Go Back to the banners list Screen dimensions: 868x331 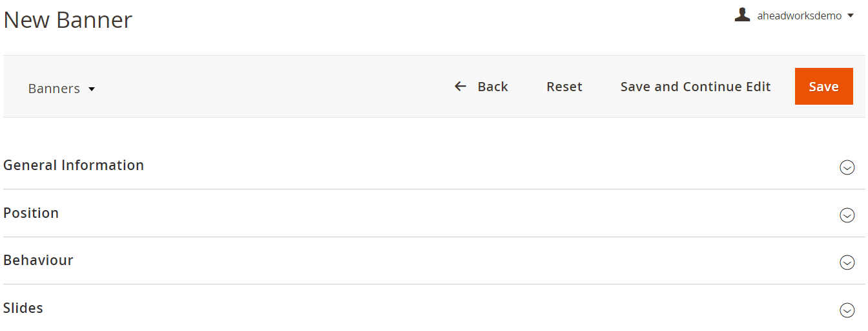(481, 87)
